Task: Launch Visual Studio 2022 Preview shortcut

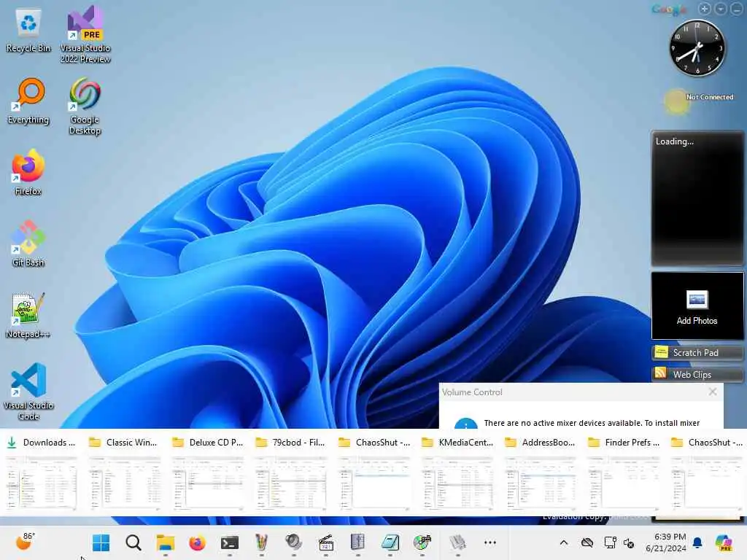Action: (85, 35)
